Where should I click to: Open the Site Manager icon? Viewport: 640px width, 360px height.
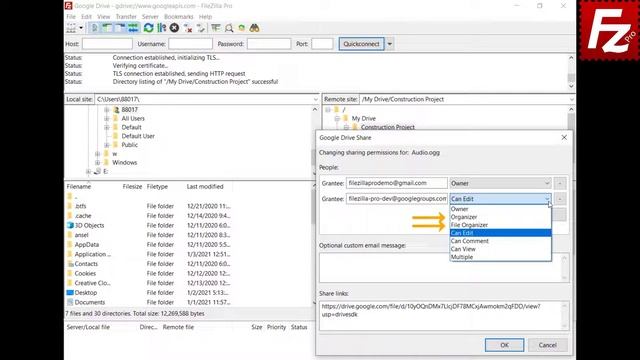[71, 28]
